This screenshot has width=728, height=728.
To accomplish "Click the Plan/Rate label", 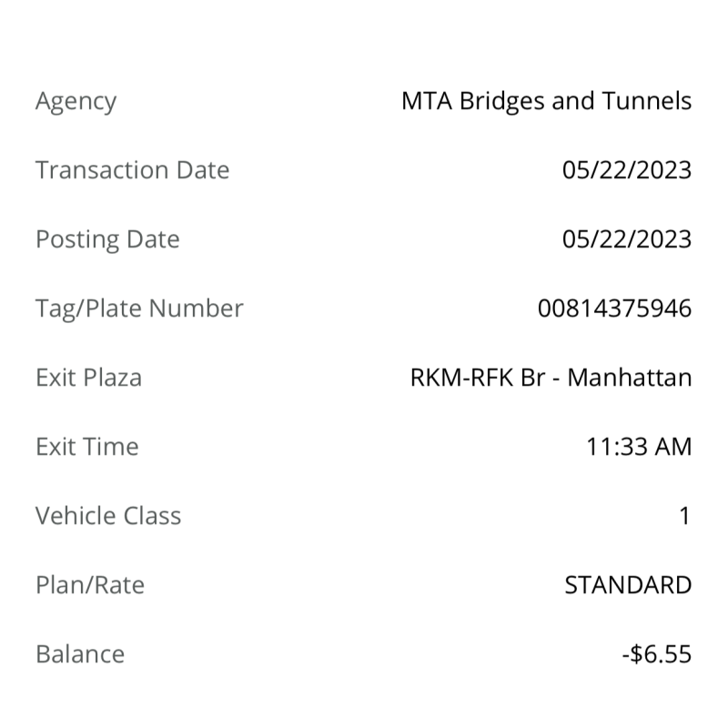I will pos(90,585).
